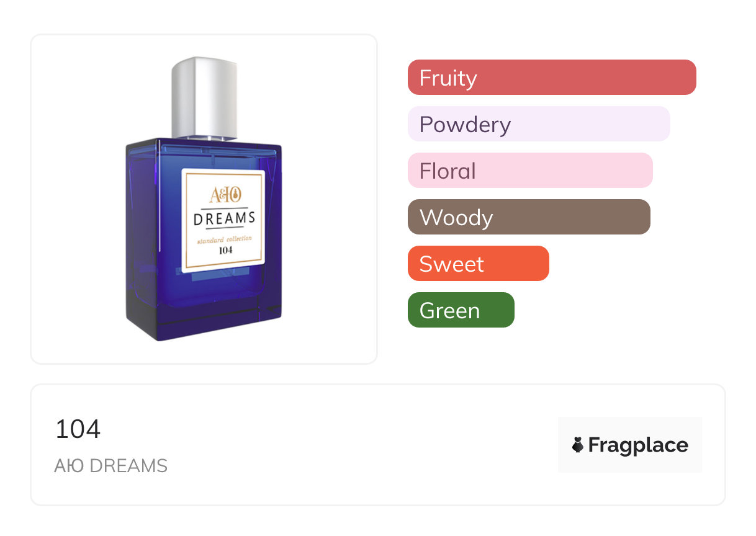The image size is (756, 536).
Task: Click the white label on the bottle
Action: tap(223, 221)
